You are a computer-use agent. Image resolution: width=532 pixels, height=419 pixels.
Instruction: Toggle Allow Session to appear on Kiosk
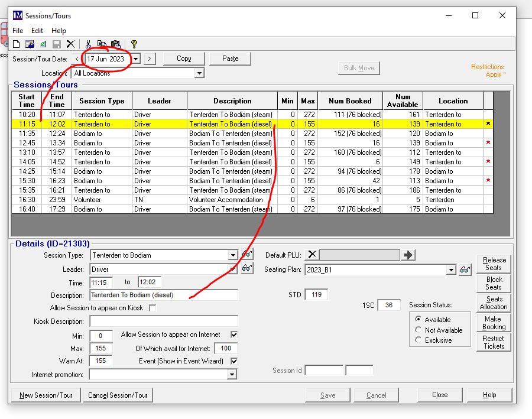point(153,308)
